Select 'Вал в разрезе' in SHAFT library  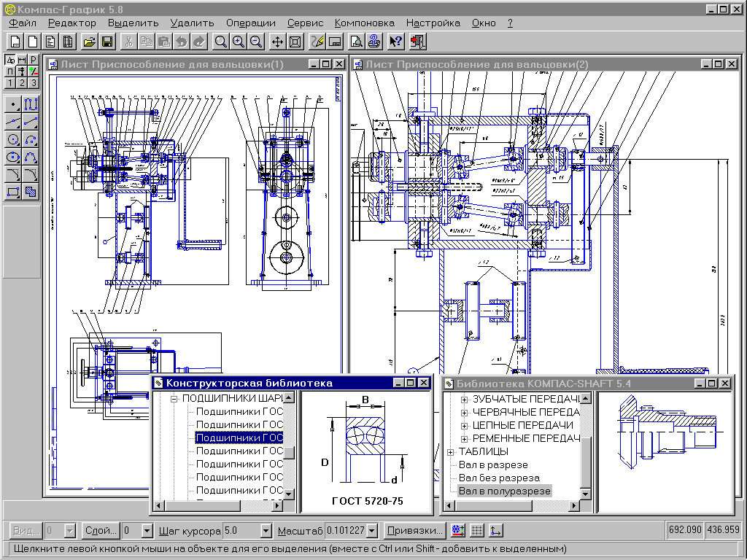[493, 464]
